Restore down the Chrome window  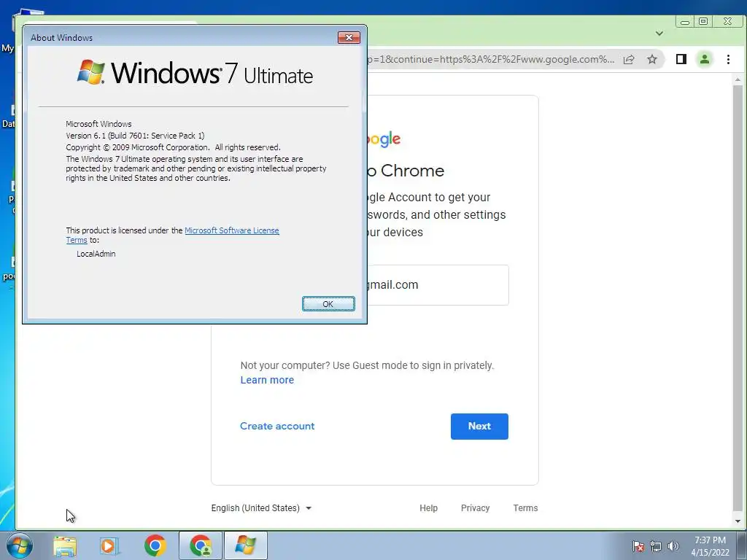pos(703,21)
